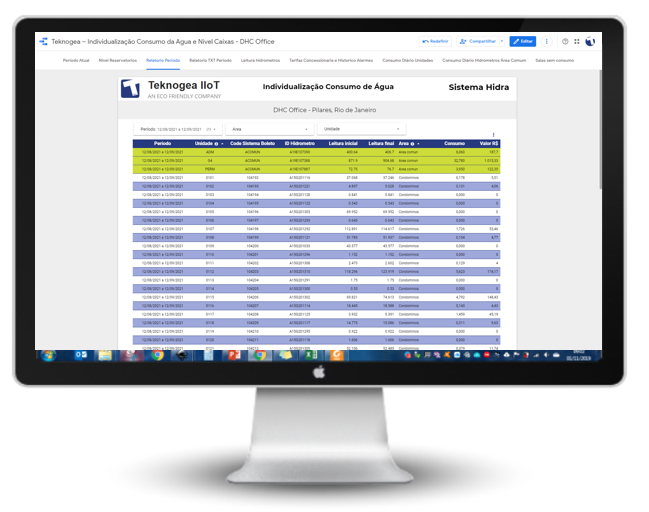Open Excel from the taskbar

click(311, 356)
